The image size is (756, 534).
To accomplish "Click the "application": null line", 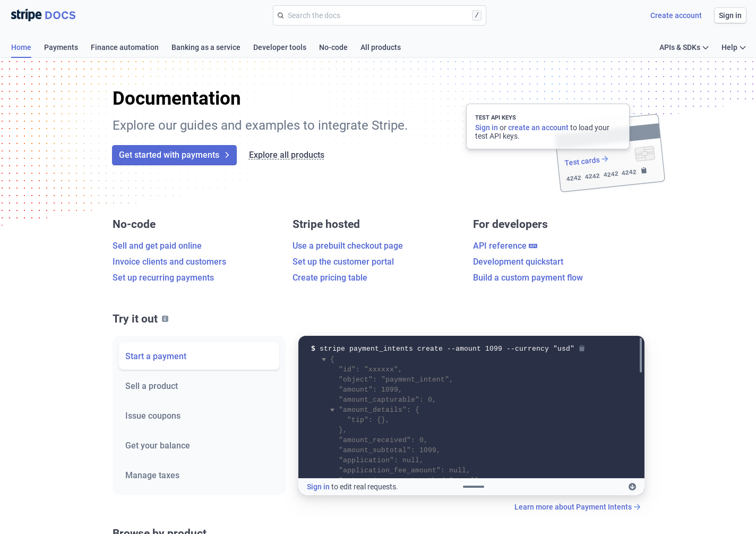I will point(381,460).
